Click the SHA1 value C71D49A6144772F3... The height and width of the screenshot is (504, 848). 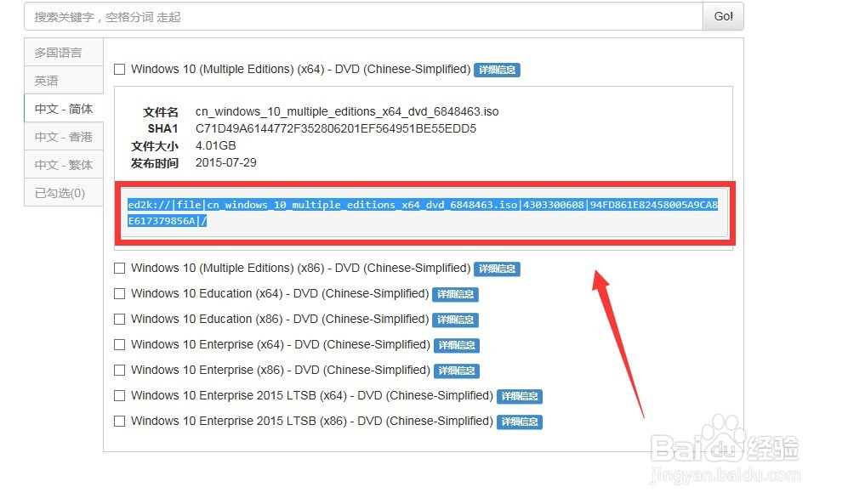336,128
